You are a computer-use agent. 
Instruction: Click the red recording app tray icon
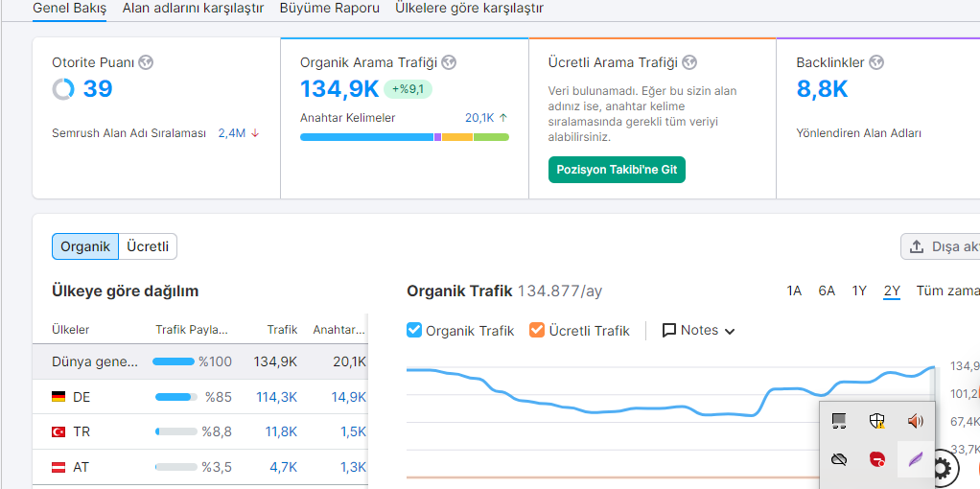point(876,460)
